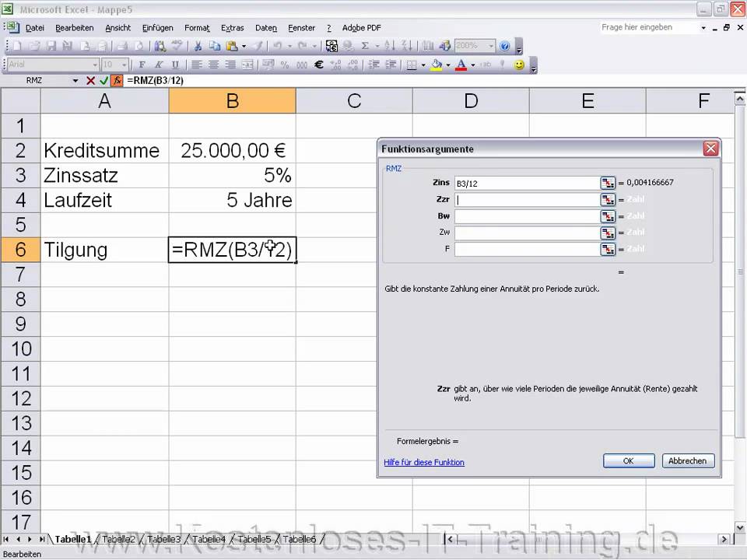Expand the Font Color dropdown arrow

472,65
